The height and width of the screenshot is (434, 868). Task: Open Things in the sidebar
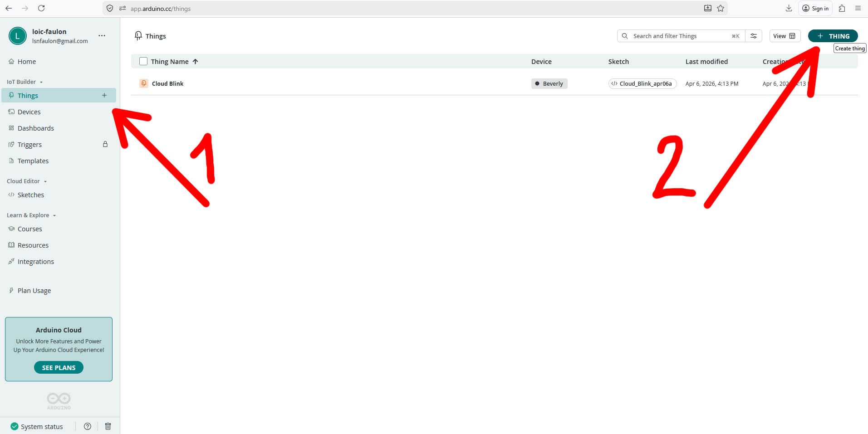coord(59,95)
